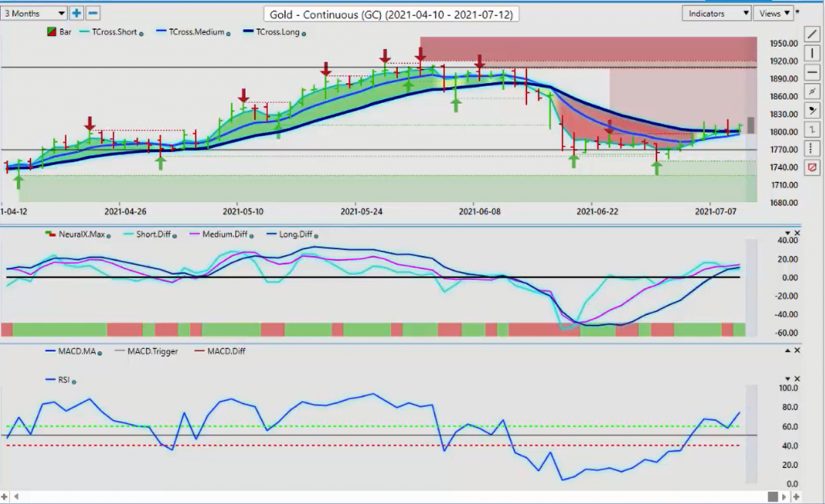Image resolution: width=825 pixels, height=504 pixels.
Task: Click the red erase drawings icon
Action: pyautogui.click(x=812, y=167)
